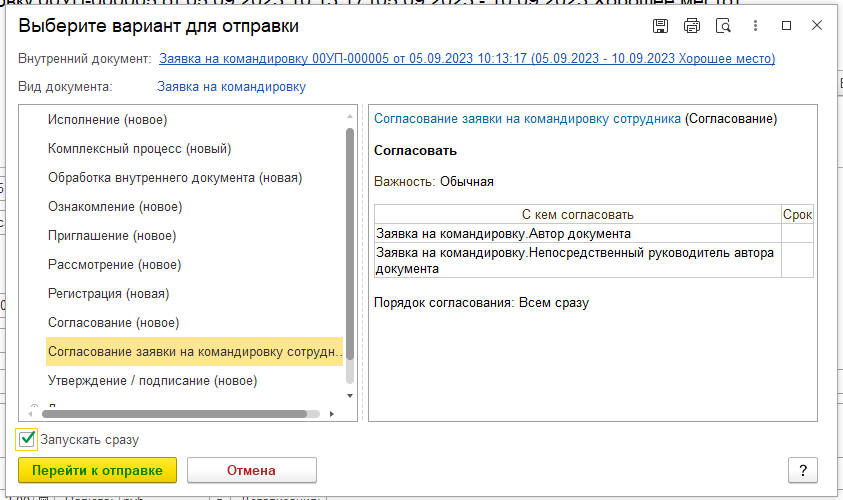Click the "Перейти к отправке" button

tap(97, 470)
